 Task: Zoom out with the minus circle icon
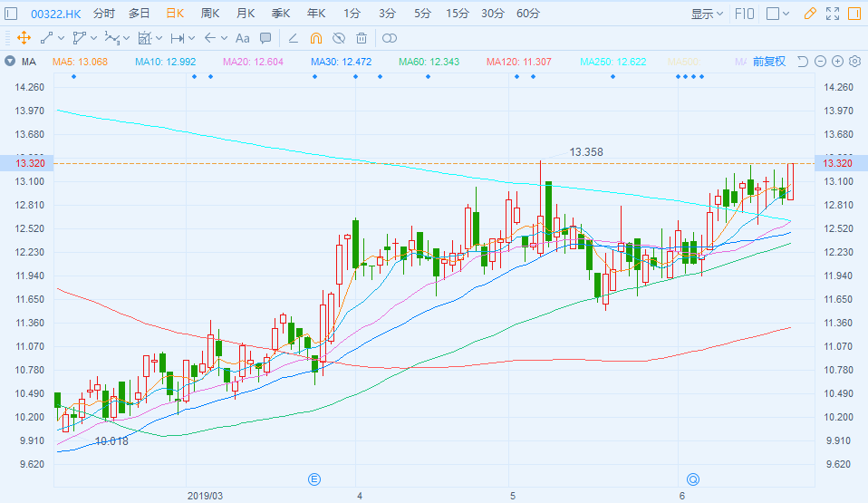click(x=821, y=62)
